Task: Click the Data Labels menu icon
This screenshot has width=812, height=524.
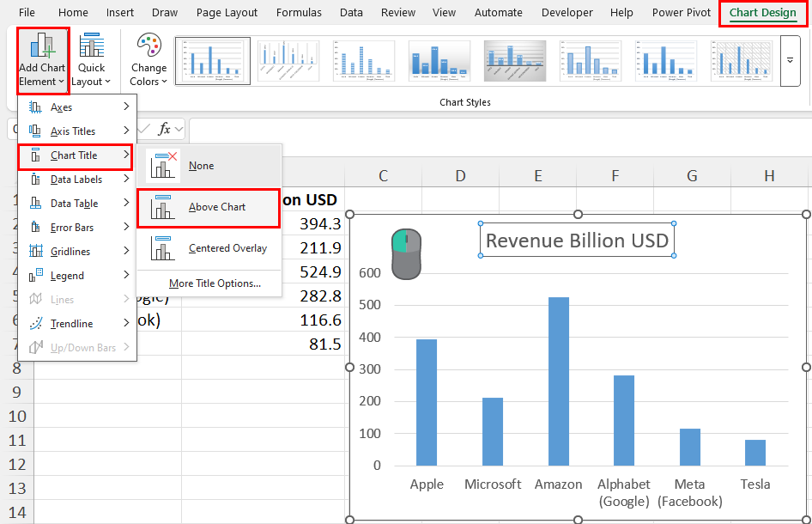Action: 35,180
